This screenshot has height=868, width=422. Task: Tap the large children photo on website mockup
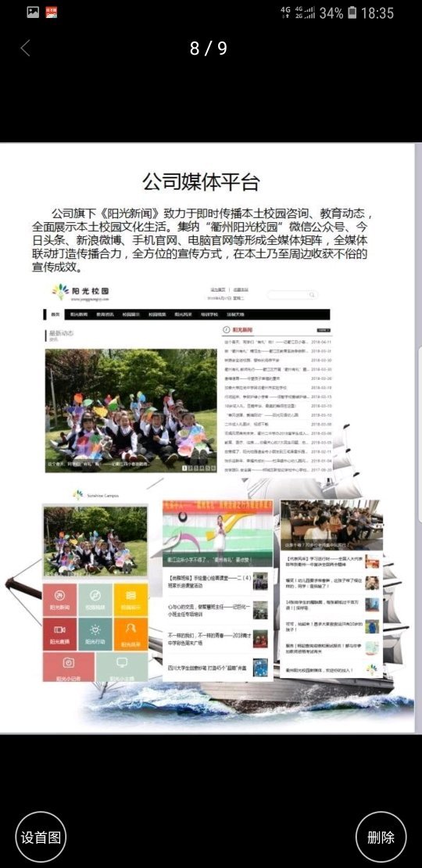(131, 411)
